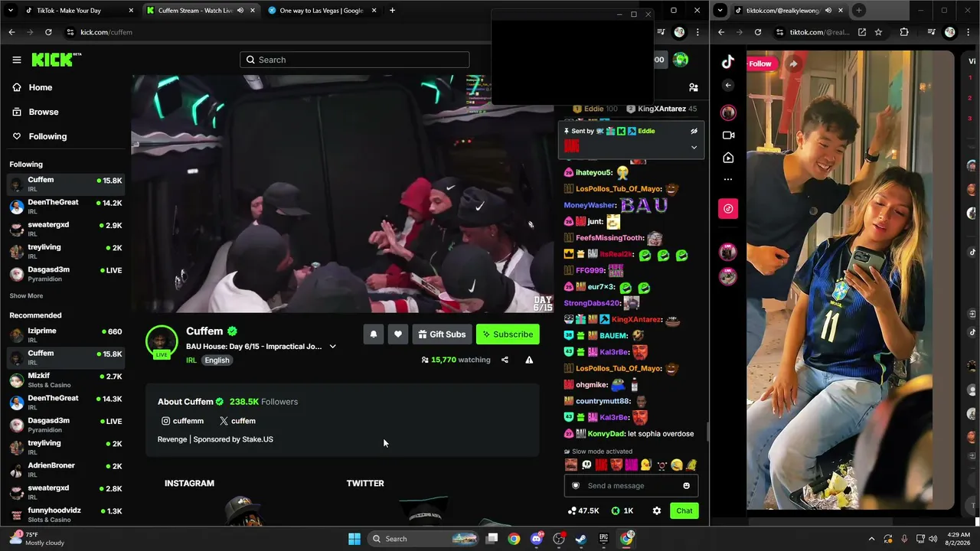Screen dimensions: 980x551
Task: Unpin the pinned chat message
Action: click(694, 131)
